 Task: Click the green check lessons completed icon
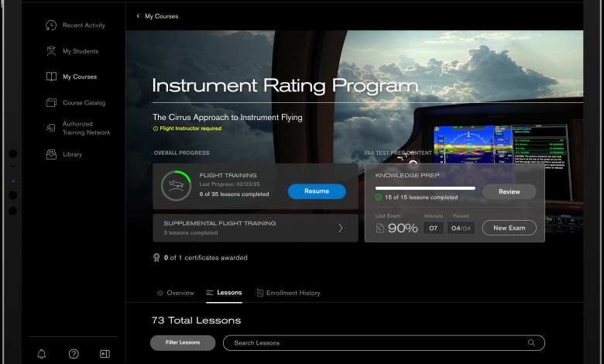pyautogui.click(x=378, y=197)
